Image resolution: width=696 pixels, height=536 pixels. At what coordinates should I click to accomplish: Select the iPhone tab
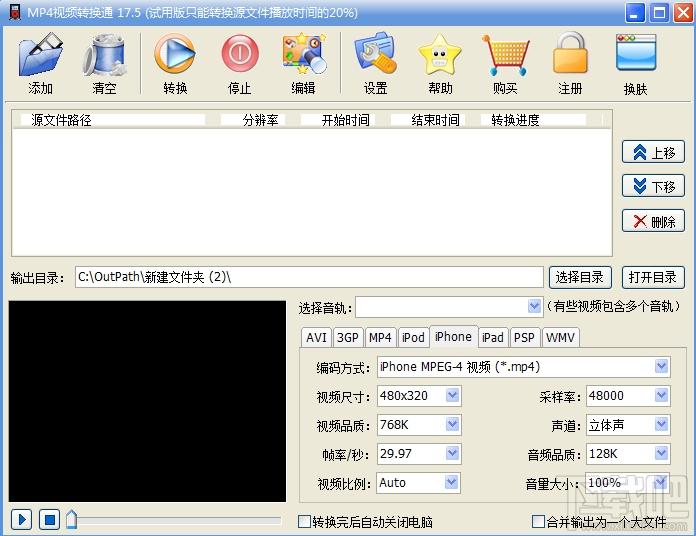pos(453,336)
